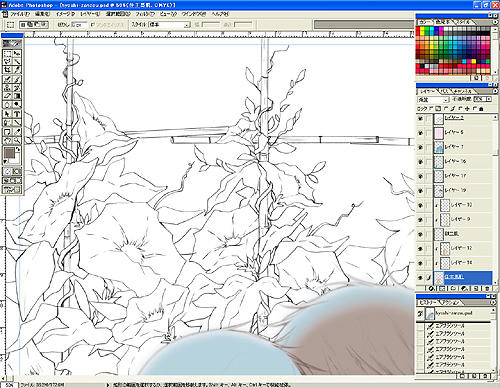Image resolution: width=500 pixels, height=388 pixels.
Task: Select the Crop tool
Action: tap(7, 70)
